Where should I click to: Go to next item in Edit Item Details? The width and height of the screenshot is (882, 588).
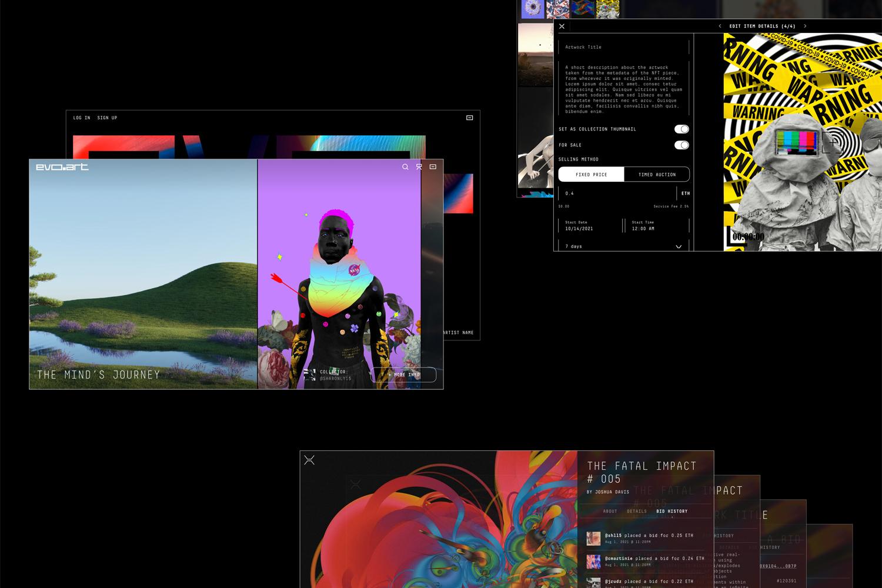pos(805,26)
